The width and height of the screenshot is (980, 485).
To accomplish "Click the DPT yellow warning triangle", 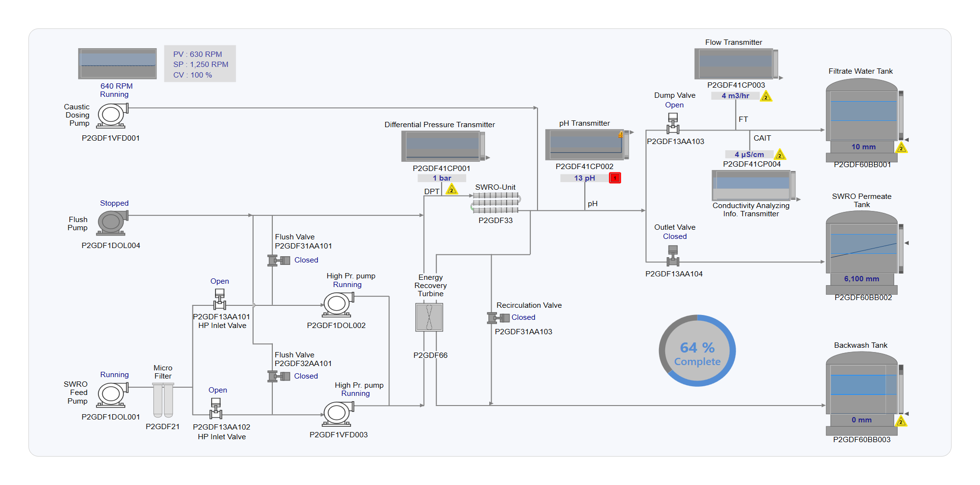I will [452, 190].
